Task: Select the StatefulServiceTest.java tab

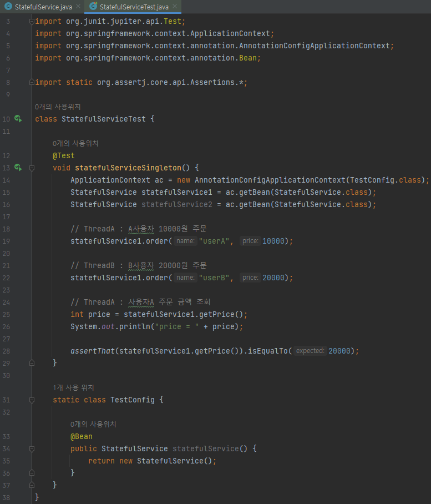Action: [x=134, y=7]
